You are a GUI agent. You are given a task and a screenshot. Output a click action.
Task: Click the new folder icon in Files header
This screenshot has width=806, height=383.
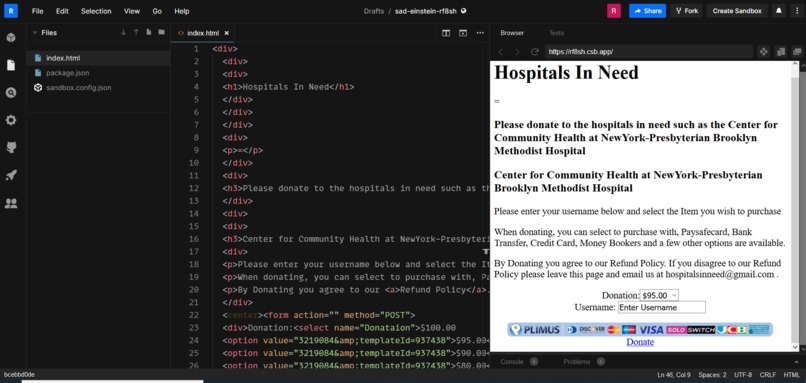click(x=161, y=32)
